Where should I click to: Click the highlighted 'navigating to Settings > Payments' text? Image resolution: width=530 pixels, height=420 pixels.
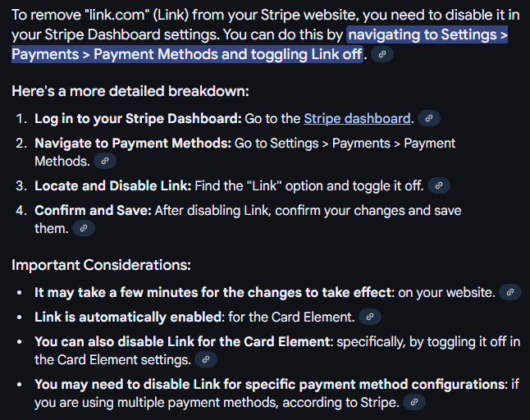pos(427,36)
